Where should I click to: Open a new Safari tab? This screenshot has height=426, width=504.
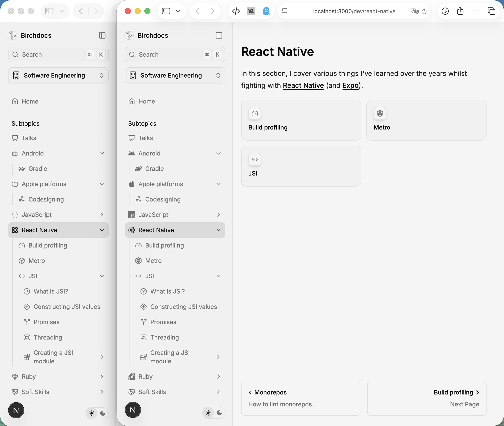point(476,11)
